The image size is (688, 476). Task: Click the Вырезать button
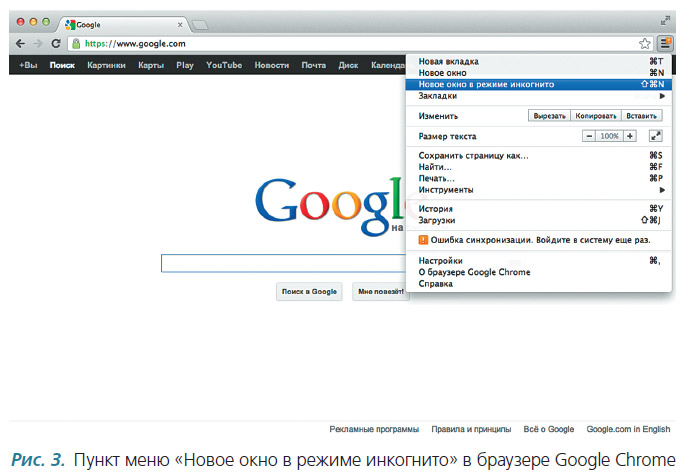549,116
